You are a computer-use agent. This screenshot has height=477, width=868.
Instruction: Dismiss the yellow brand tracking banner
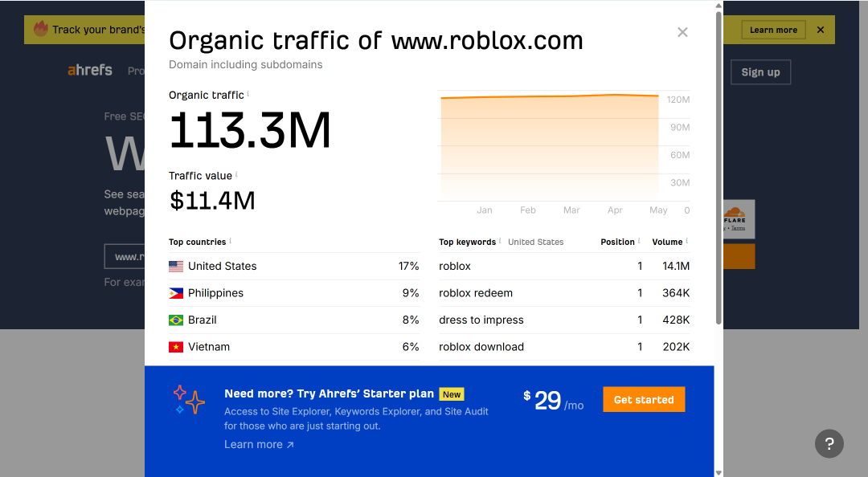(x=821, y=30)
